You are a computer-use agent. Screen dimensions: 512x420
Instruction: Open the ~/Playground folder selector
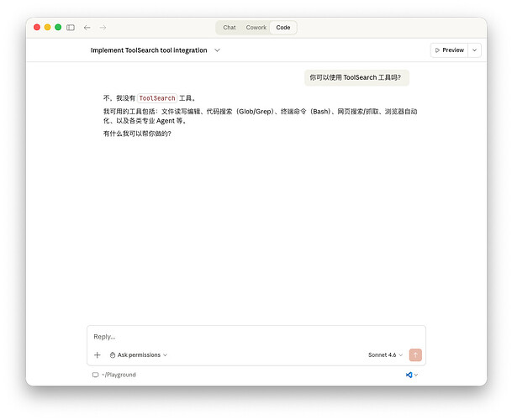point(114,375)
